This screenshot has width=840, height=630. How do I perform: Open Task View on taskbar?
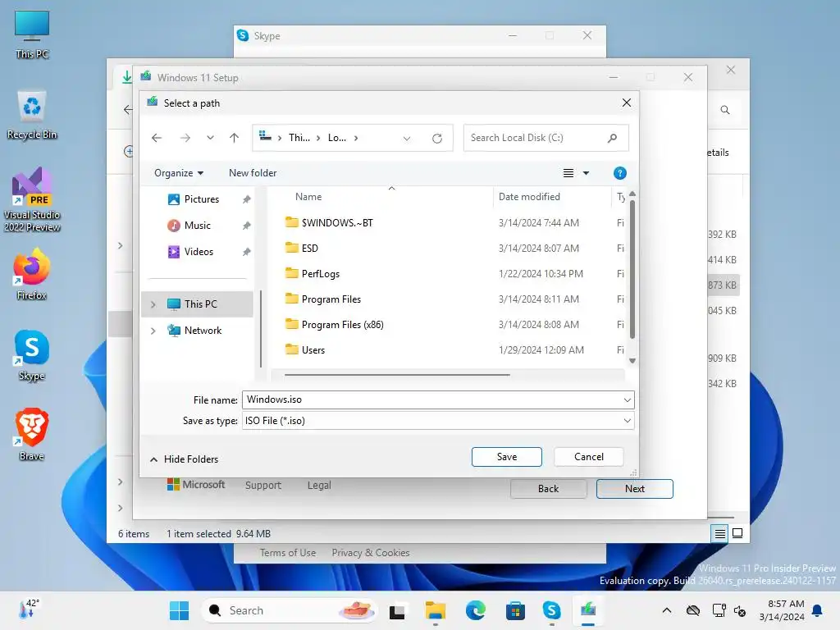click(x=397, y=610)
